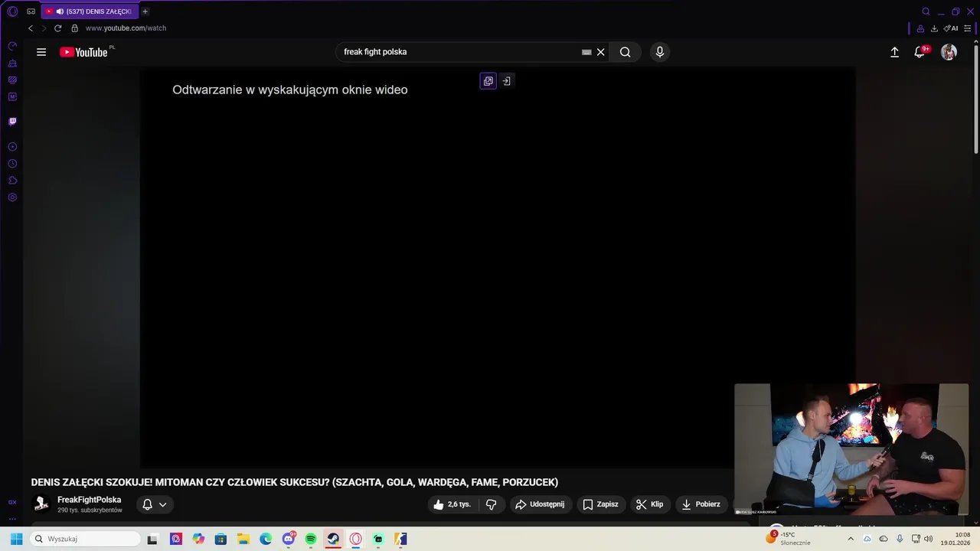Open File Explorer from the taskbar
Image resolution: width=980 pixels, height=551 pixels.
243,539
